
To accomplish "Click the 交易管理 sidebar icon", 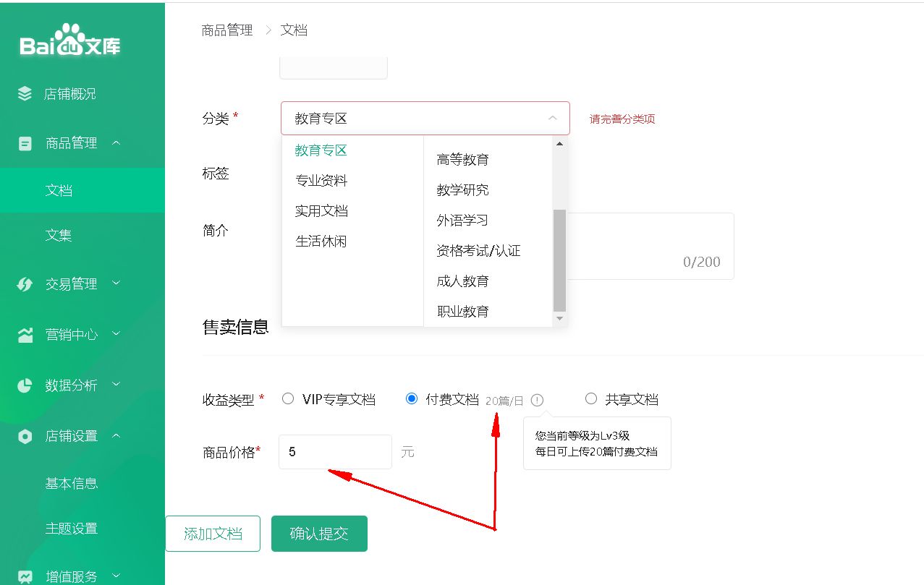I will 25,284.
